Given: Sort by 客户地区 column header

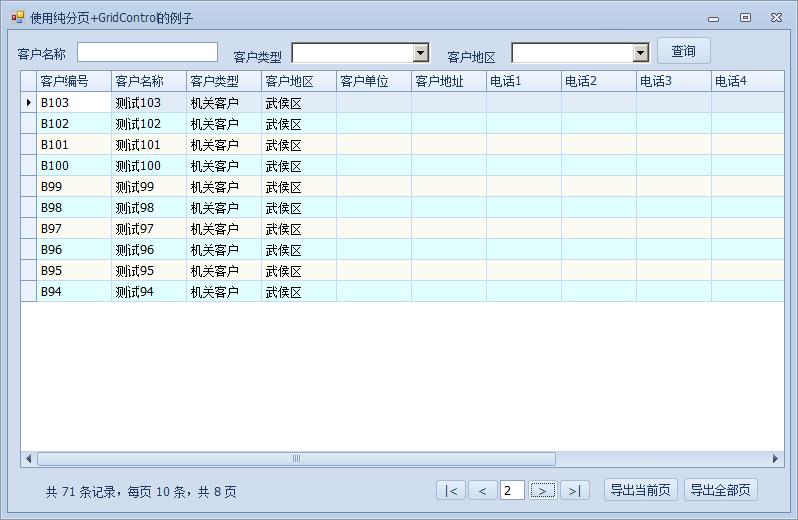Looking at the screenshot, I should click(x=299, y=81).
